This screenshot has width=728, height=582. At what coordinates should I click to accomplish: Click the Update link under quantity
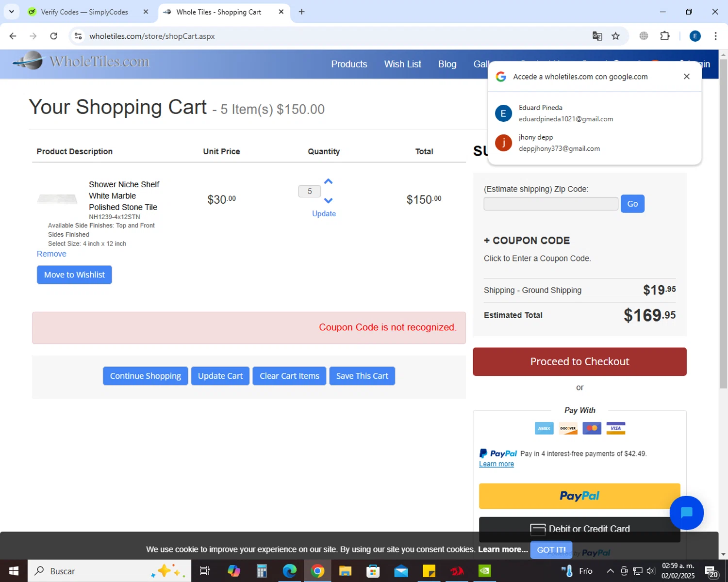(324, 213)
